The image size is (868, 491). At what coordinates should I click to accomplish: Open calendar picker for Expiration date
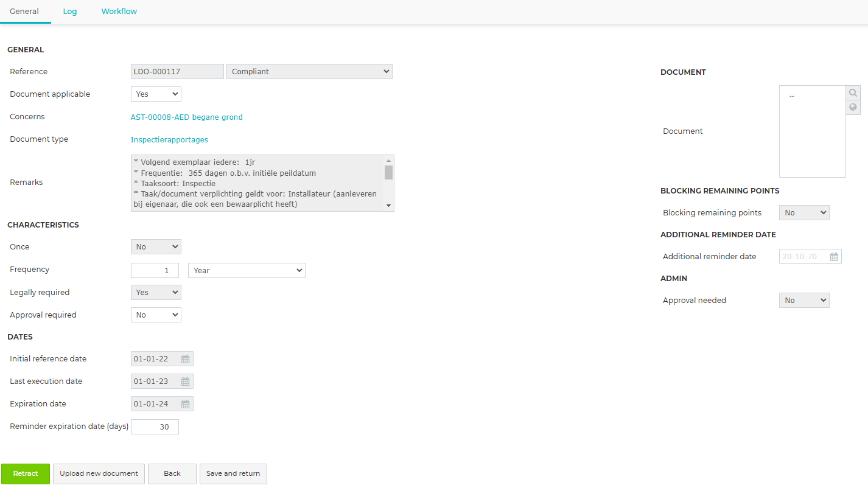coord(186,404)
